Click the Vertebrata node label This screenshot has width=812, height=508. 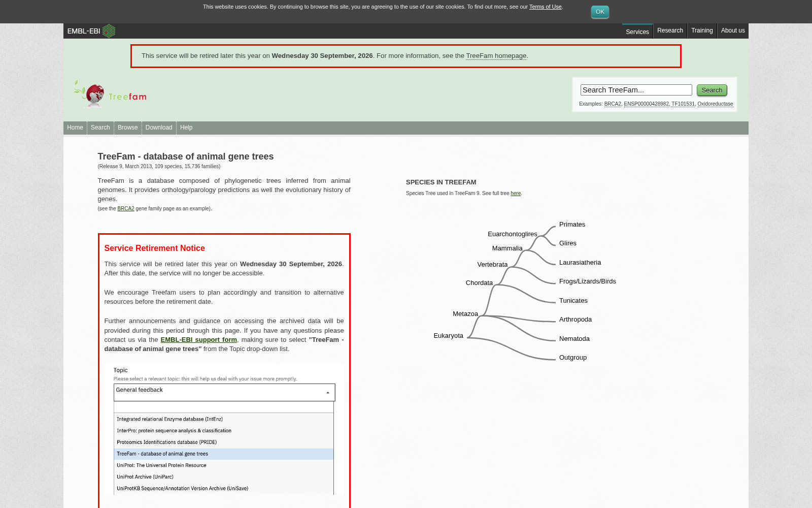click(x=492, y=265)
